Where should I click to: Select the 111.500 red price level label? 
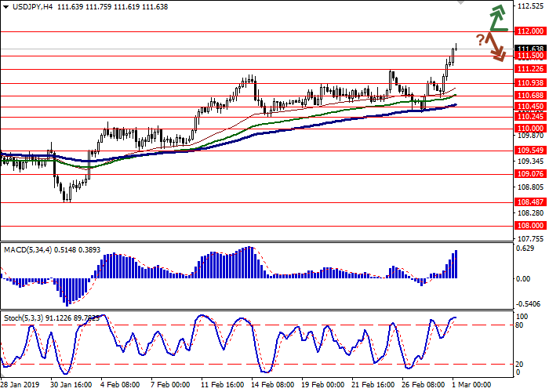click(531, 56)
